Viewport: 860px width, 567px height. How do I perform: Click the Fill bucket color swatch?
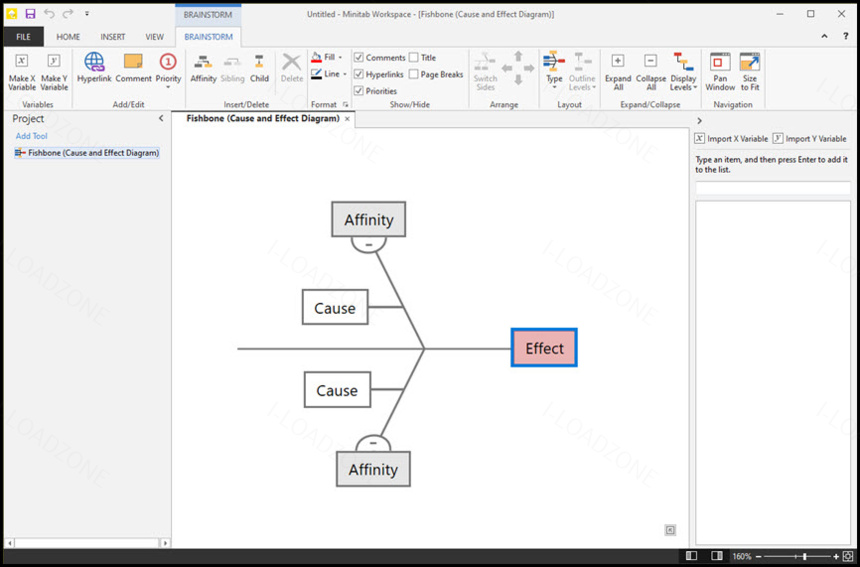click(x=316, y=58)
